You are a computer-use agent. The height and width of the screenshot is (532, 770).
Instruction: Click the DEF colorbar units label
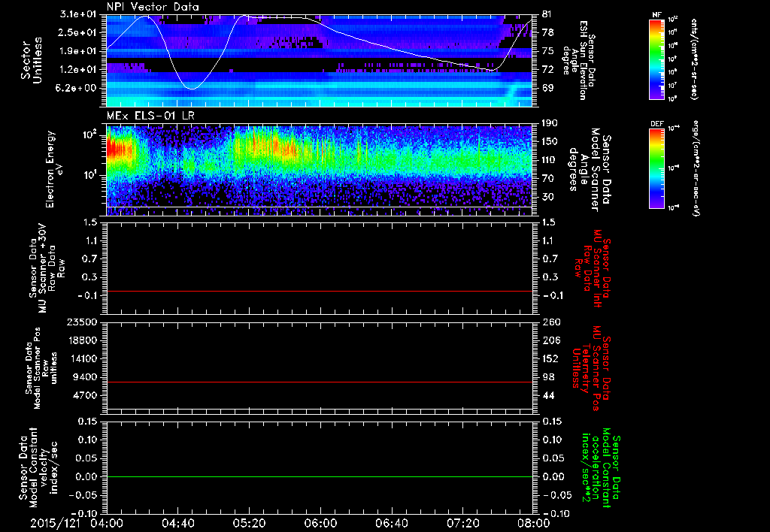(x=696, y=168)
